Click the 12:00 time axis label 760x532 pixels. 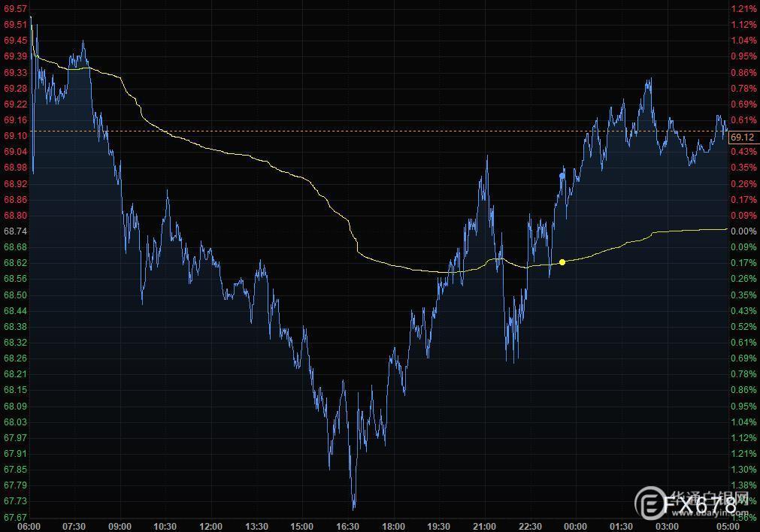tap(211, 526)
